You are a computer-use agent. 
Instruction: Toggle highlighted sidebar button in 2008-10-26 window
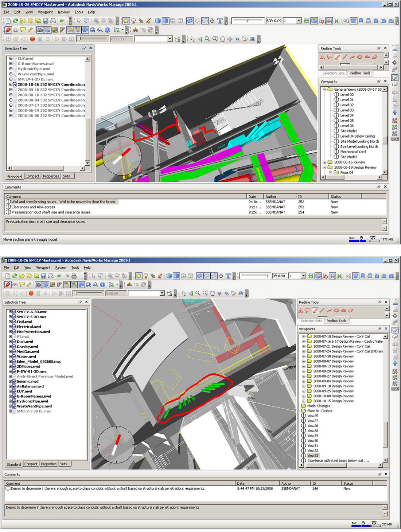[395, 330]
